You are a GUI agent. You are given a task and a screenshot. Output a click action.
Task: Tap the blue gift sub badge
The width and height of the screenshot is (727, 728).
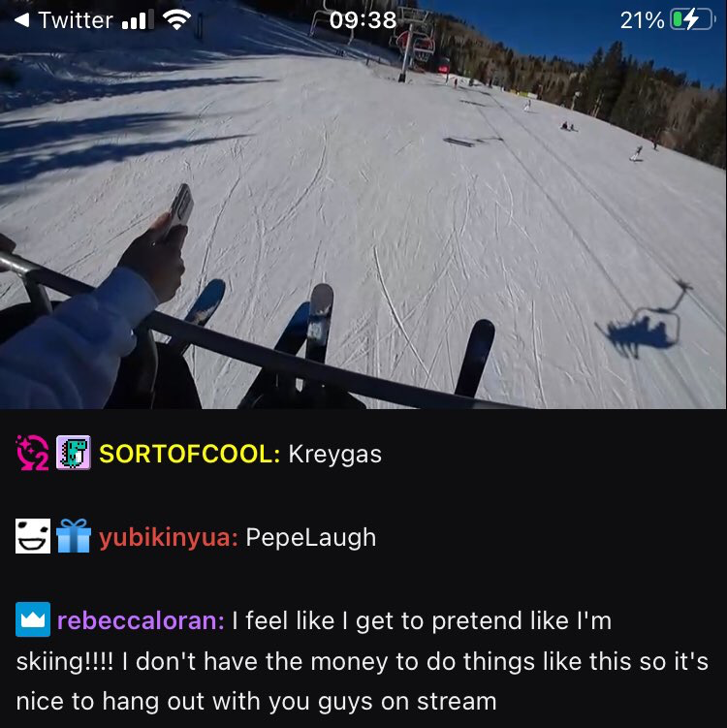coord(74,536)
